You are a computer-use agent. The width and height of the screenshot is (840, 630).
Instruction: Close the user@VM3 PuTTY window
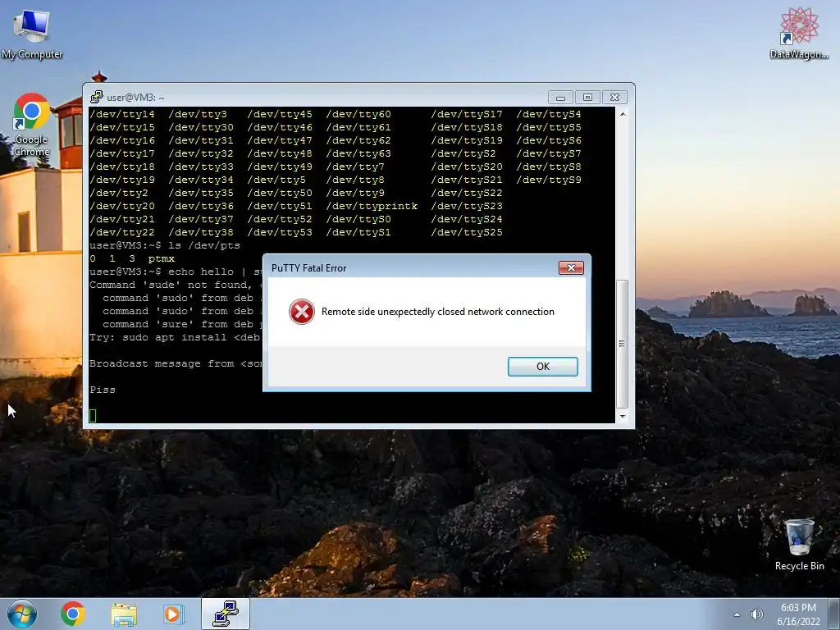[x=615, y=98]
